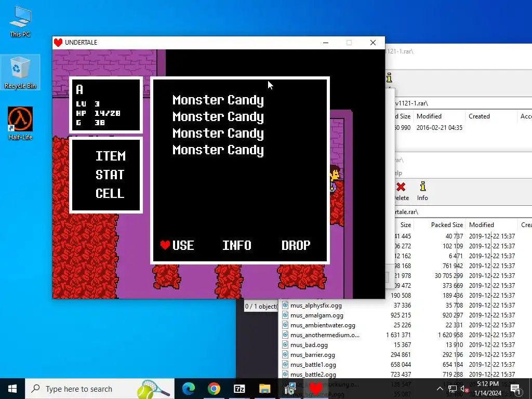Viewport: 532px width, 399px height.
Task: Click the tennis racket search highlight icon
Action: point(153,389)
